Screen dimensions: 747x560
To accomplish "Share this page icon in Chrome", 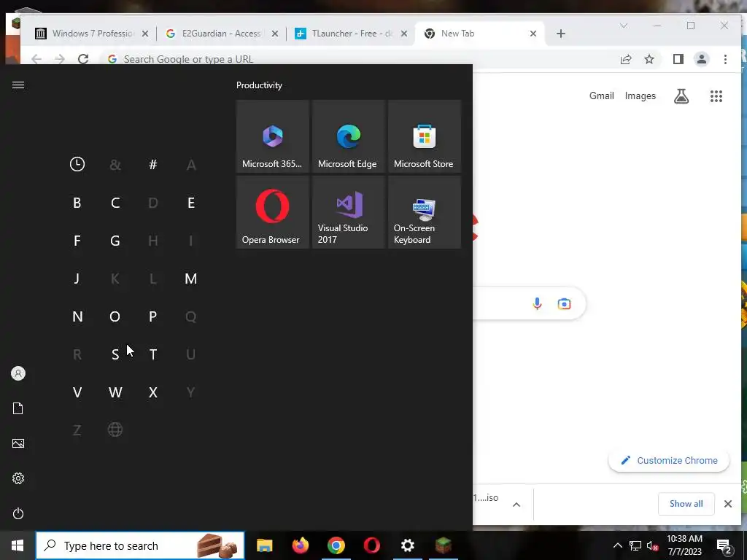I will coord(625,59).
